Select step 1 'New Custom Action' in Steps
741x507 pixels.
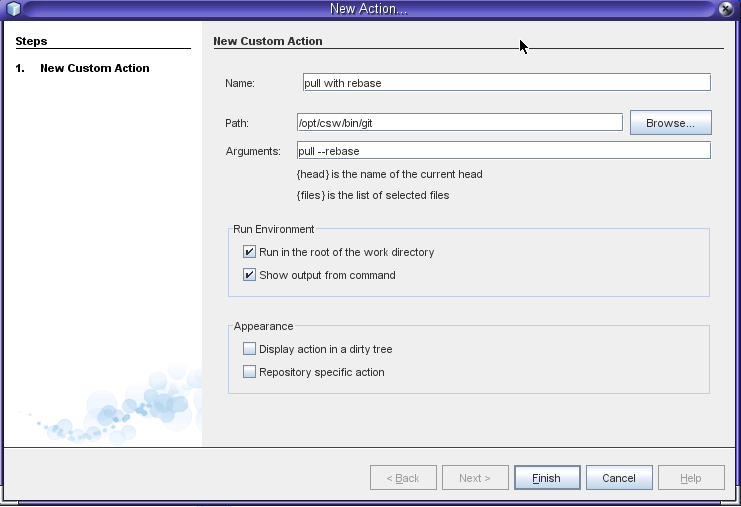[x=94, y=68]
